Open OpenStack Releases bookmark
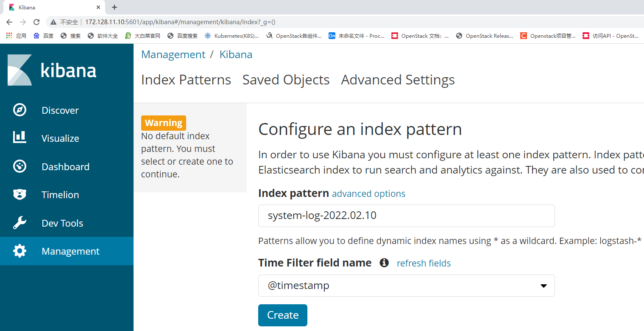 pyautogui.click(x=484, y=36)
